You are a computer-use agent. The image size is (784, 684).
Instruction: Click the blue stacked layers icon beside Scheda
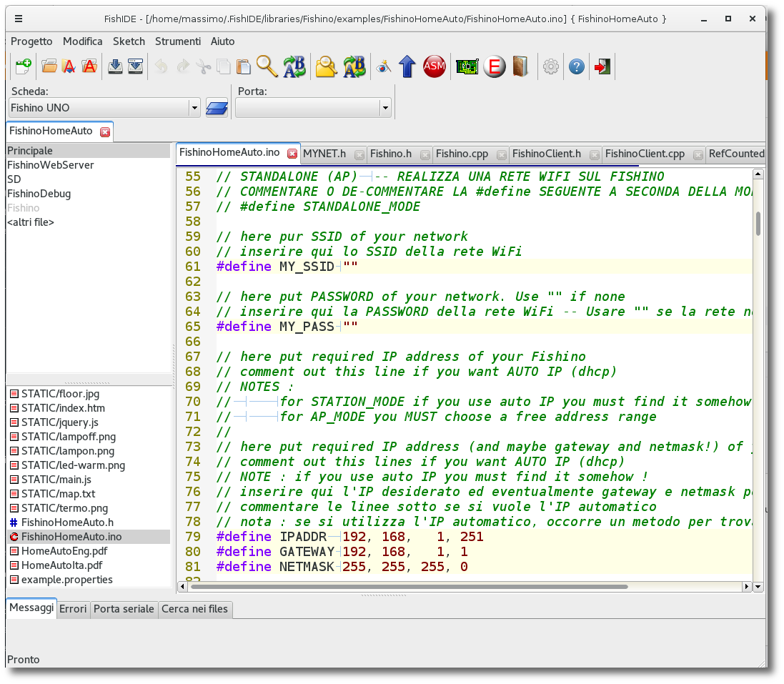(x=216, y=108)
